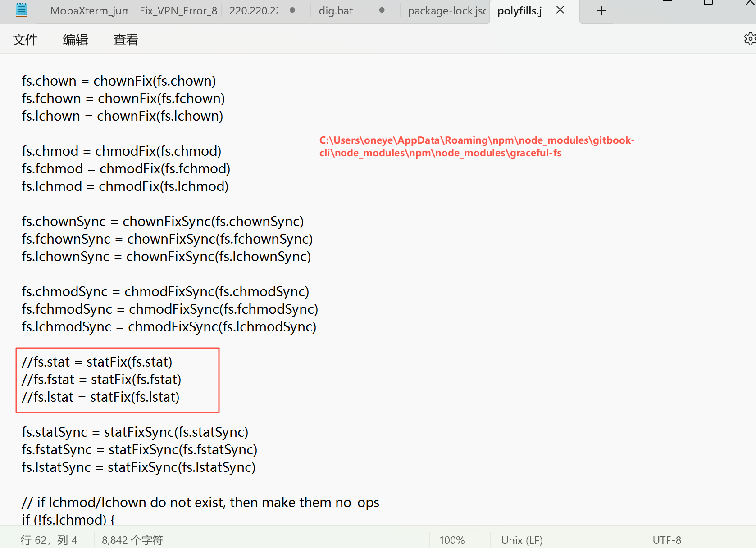Click the 8,842 个字符 character count
This screenshot has height=548, width=756.
(x=132, y=540)
